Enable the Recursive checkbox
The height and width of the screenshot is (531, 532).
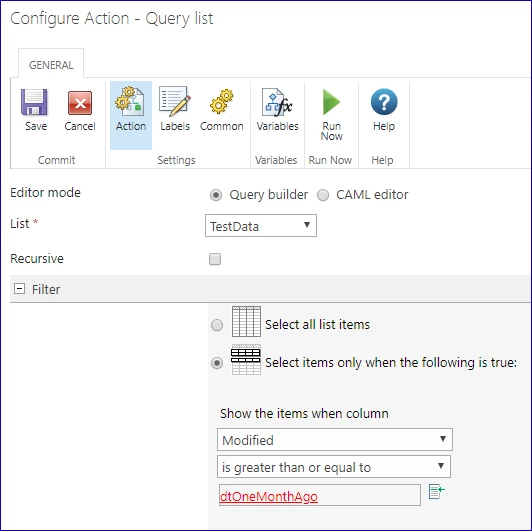pyautogui.click(x=215, y=259)
